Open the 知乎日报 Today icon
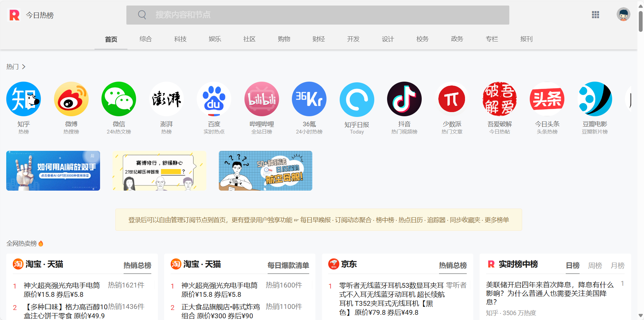 tap(357, 100)
